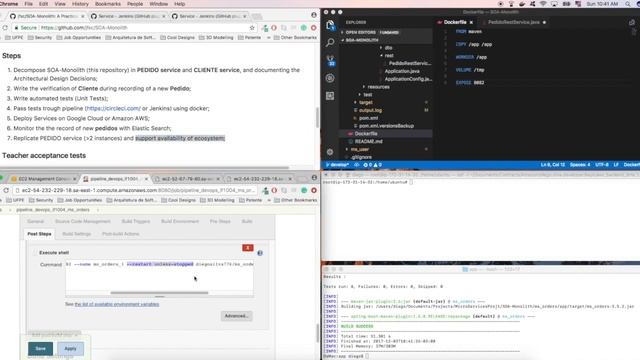Open the VS Code Search view icon
This screenshot has width=640, height=360.
pyautogui.click(x=330, y=42)
